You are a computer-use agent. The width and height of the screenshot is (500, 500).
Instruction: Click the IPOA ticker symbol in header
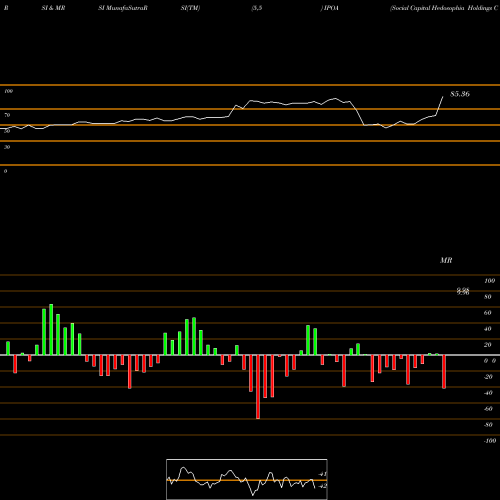point(331,8)
